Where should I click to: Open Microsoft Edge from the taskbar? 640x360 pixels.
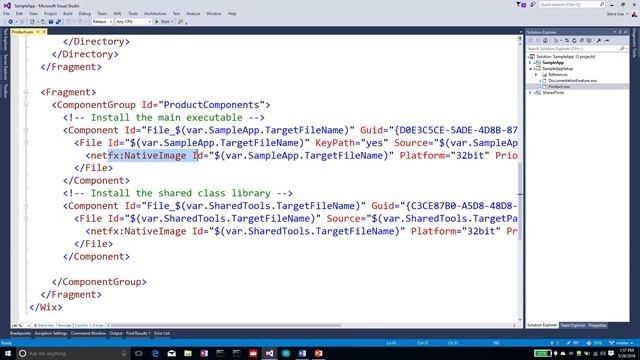[155, 353]
